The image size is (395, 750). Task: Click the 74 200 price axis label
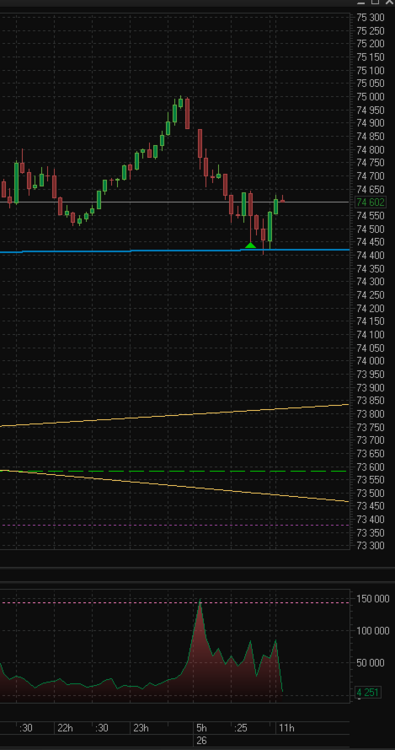(x=371, y=309)
